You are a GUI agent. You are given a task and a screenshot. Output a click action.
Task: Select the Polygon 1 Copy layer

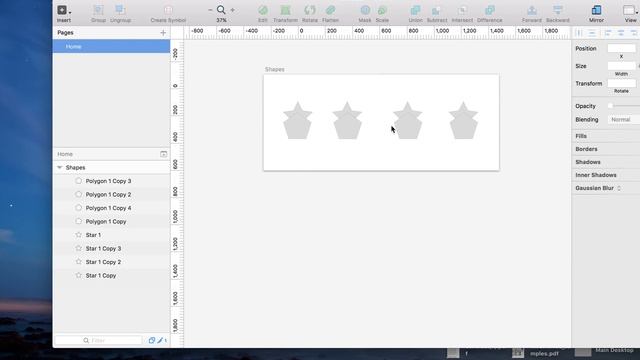click(111, 222)
